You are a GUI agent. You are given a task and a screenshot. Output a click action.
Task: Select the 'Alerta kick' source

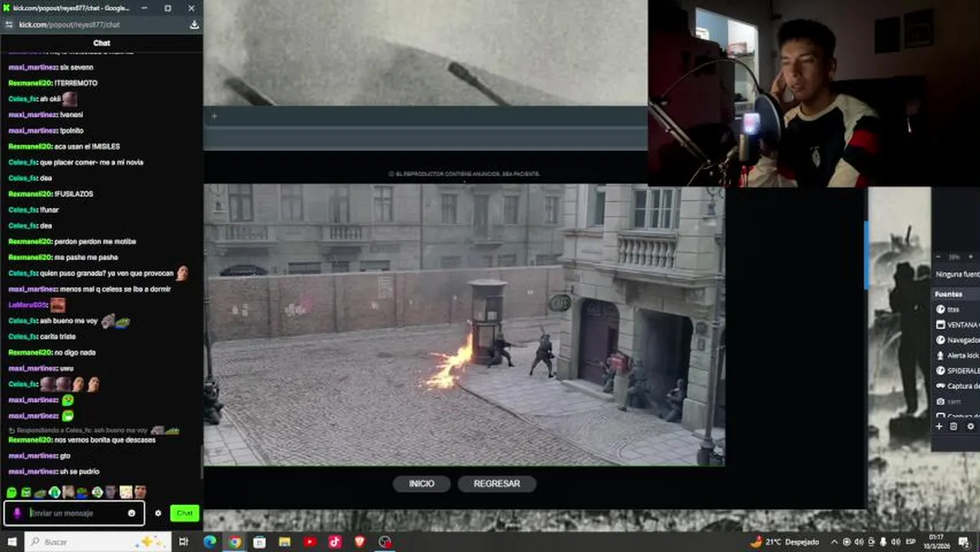[x=955, y=355]
